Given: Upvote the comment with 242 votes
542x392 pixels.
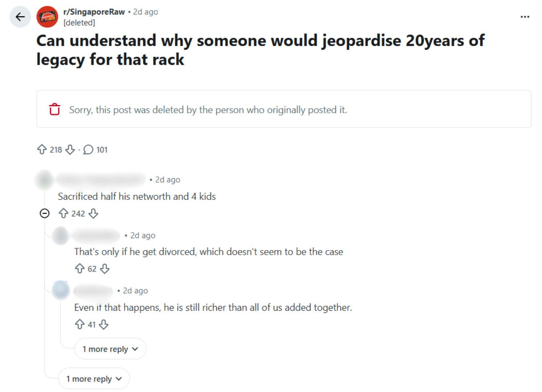Looking at the screenshot, I should click(63, 213).
